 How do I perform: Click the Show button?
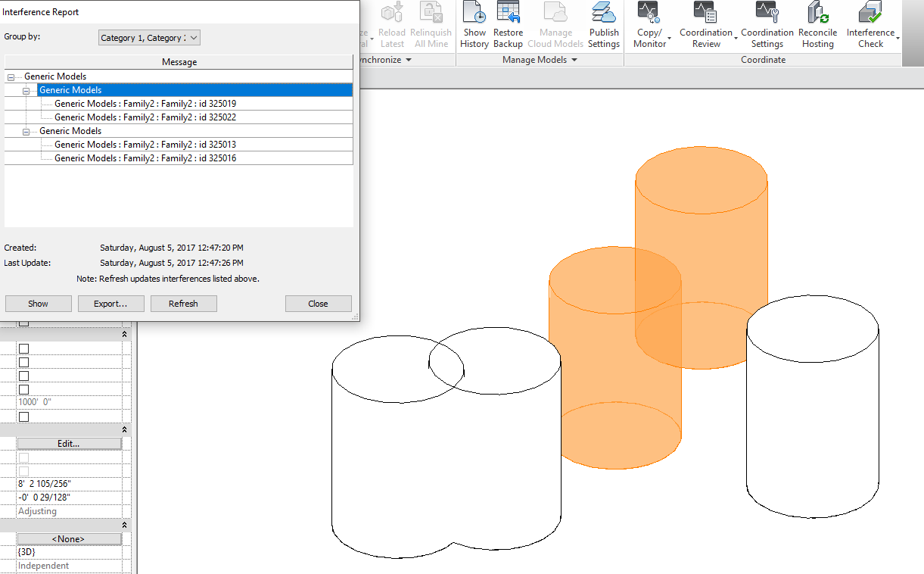point(39,304)
